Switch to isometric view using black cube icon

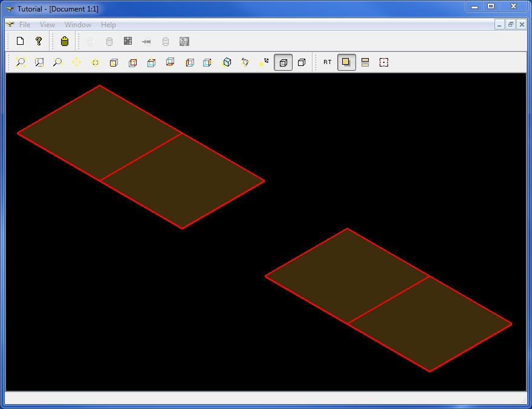227,62
